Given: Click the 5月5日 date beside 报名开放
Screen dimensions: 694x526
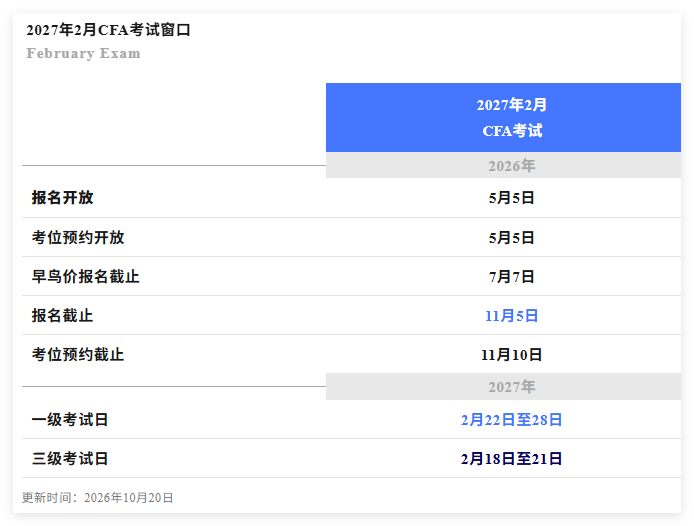Looking at the screenshot, I should click(511, 198).
